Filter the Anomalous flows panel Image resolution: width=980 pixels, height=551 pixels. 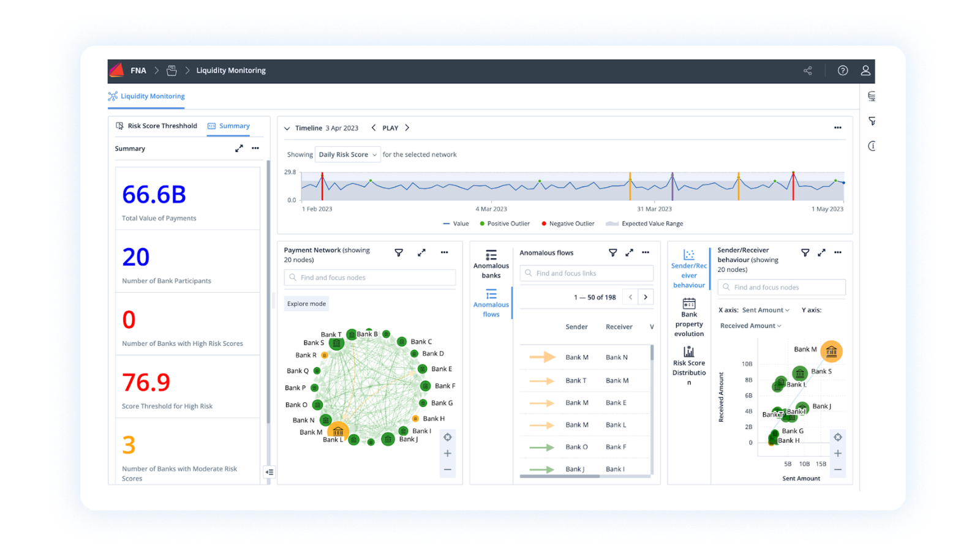(612, 252)
